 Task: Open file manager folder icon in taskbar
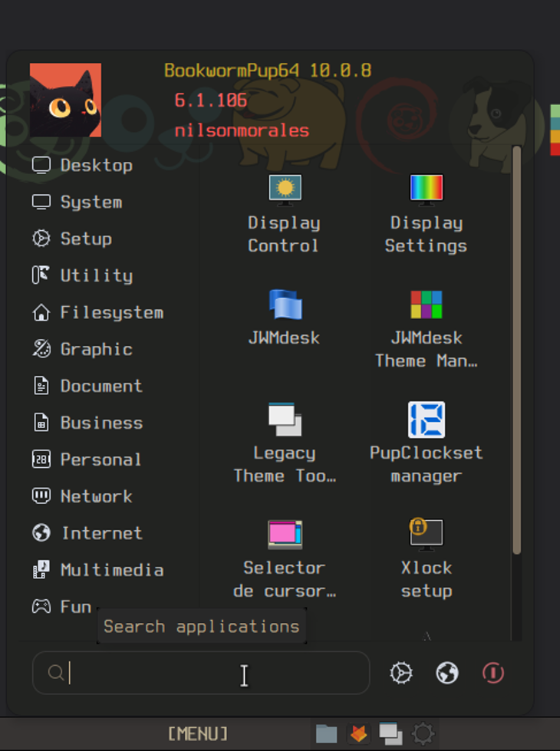(x=326, y=733)
